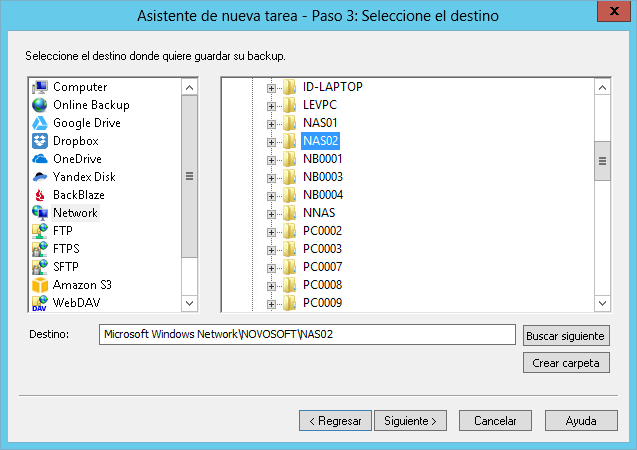Select the Yandex Disk list label
Screen dimensions: 637x450
tap(84, 177)
